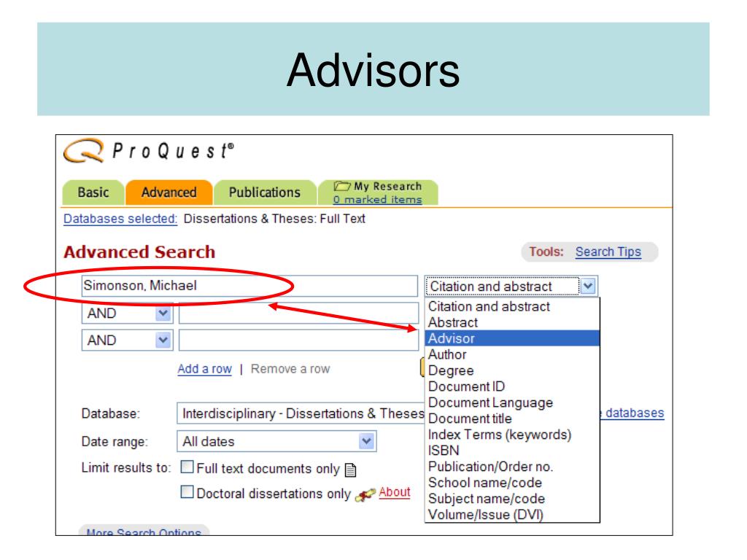The image size is (747, 560).
Task: Select Author in the field list
Action: click(x=511, y=354)
